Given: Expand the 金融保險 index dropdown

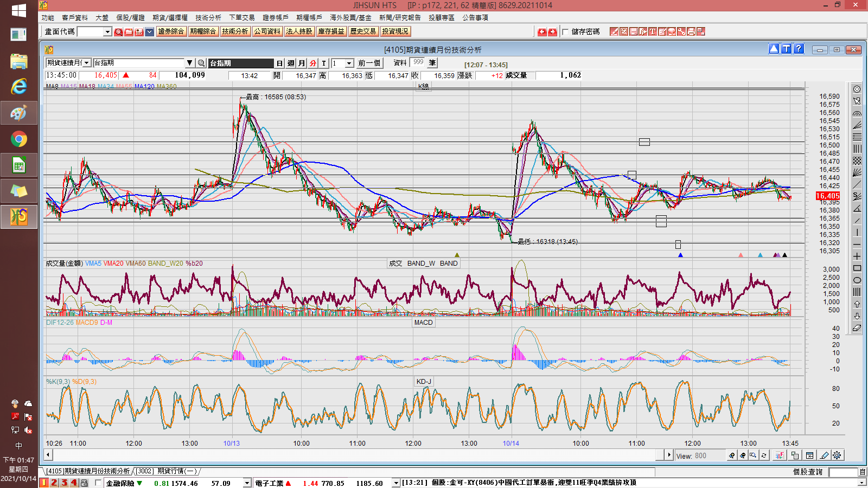Looking at the screenshot, I should [247, 483].
